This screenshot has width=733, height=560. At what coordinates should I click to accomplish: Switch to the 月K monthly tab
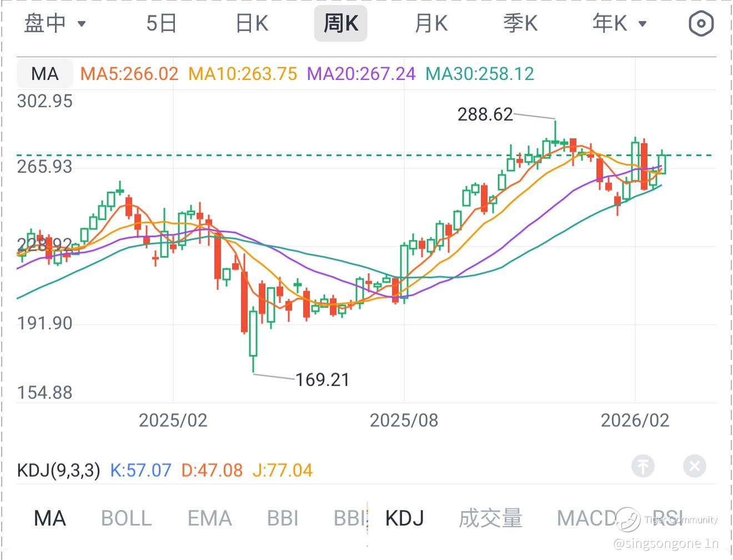point(431,23)
